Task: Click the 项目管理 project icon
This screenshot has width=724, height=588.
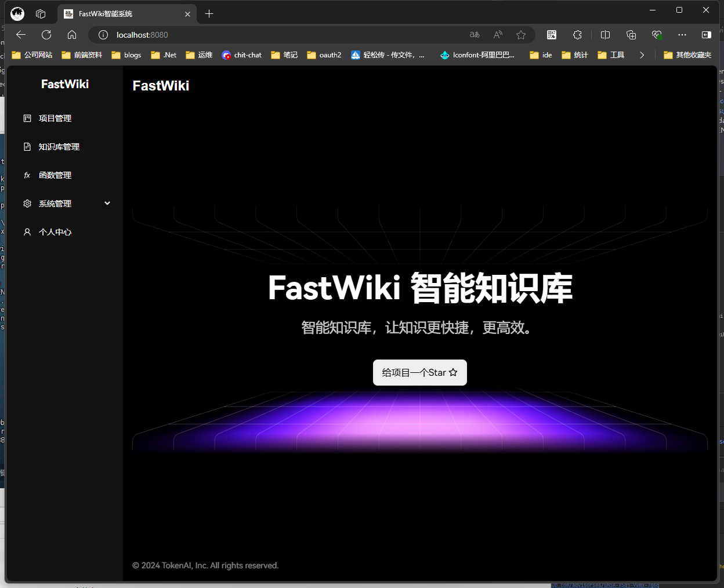Action: 27,118
